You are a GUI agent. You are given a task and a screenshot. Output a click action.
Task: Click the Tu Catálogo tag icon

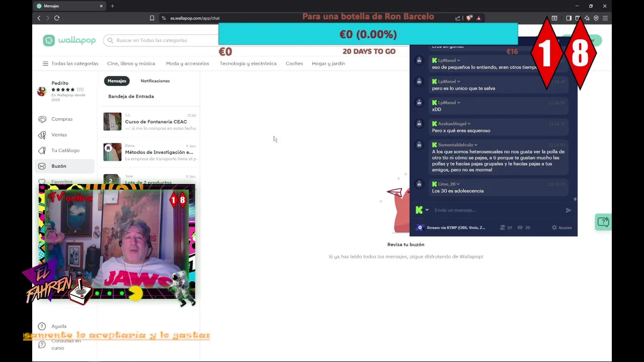(x=42, y=150)
